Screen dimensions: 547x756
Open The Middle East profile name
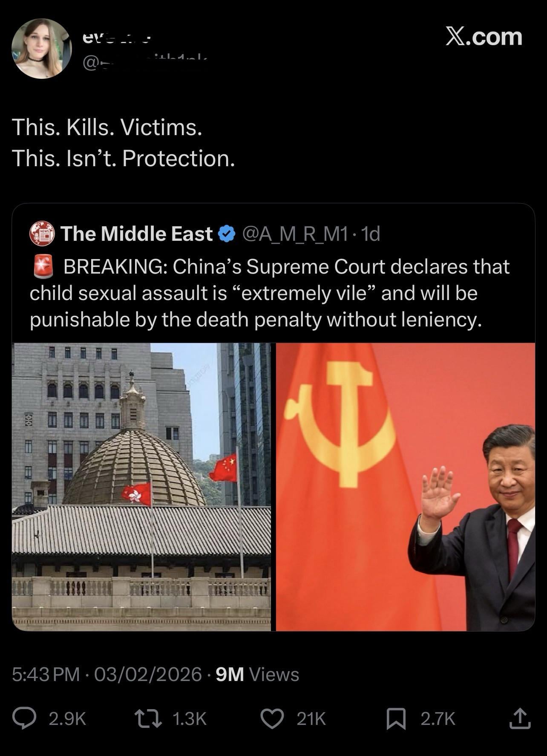(x=136, y=234)
